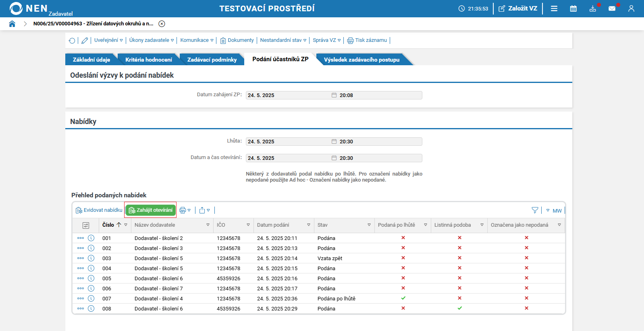Open row actions for offer 005
The image size is (644, 331).
(81, 278)
